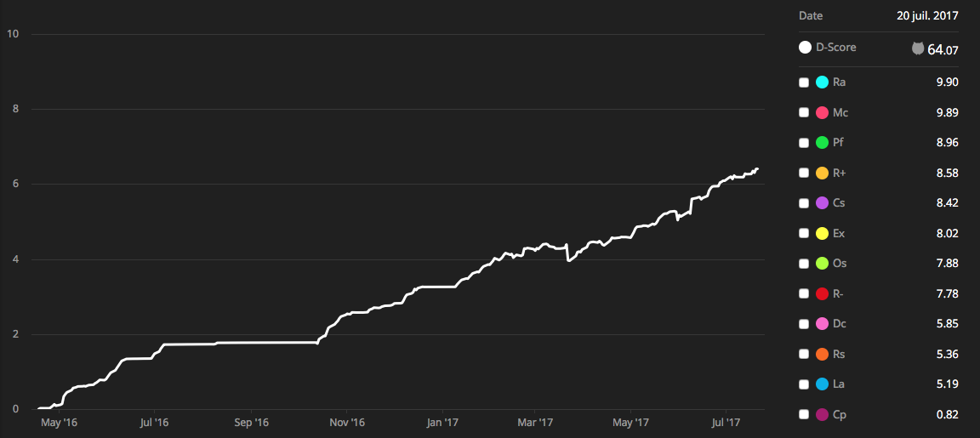Click the orange Rs color dot

click(x=823, y=354)
